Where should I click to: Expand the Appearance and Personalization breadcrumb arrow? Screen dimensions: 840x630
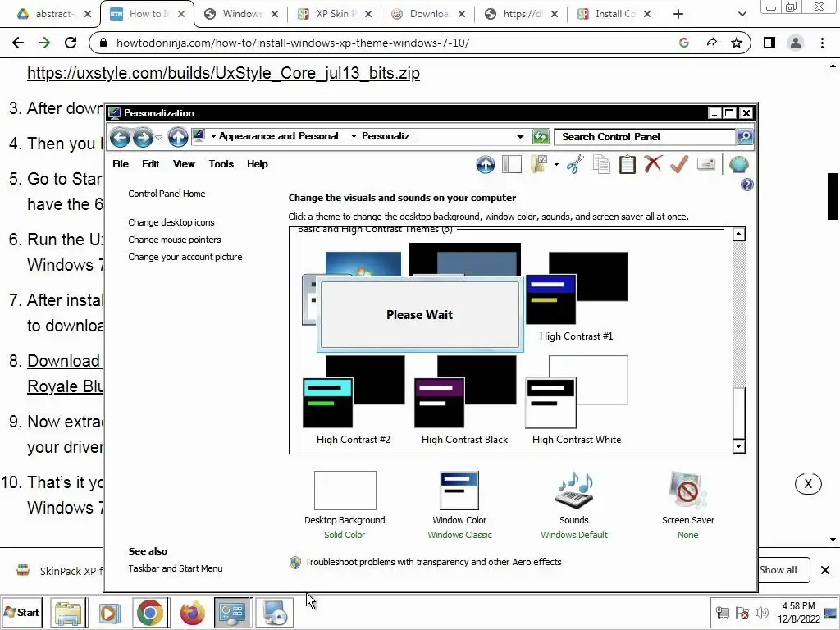coord(354,137)
